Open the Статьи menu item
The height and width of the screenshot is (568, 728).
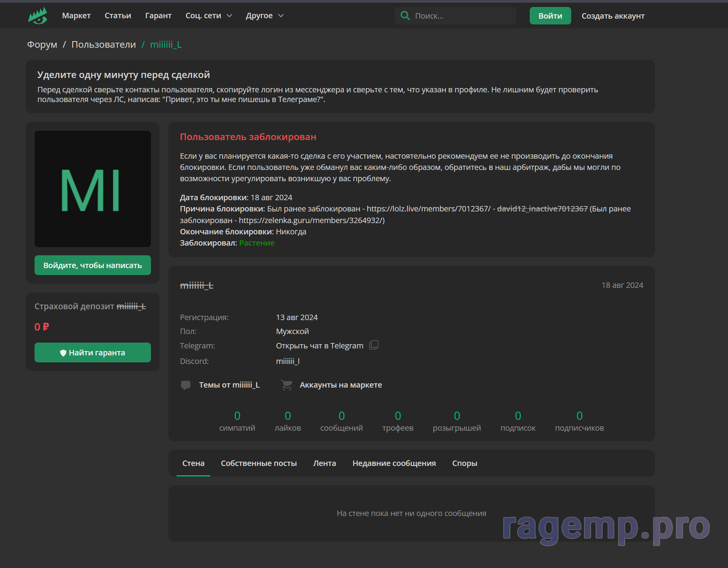118,16
